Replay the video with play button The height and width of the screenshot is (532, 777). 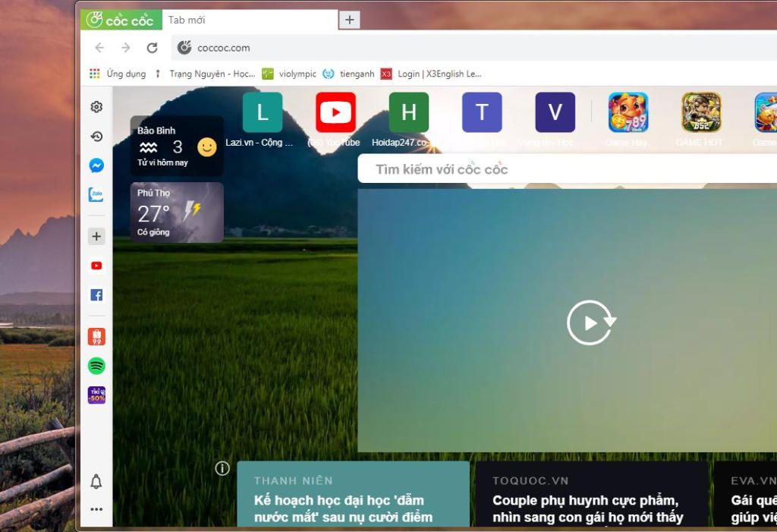(590, 323)
